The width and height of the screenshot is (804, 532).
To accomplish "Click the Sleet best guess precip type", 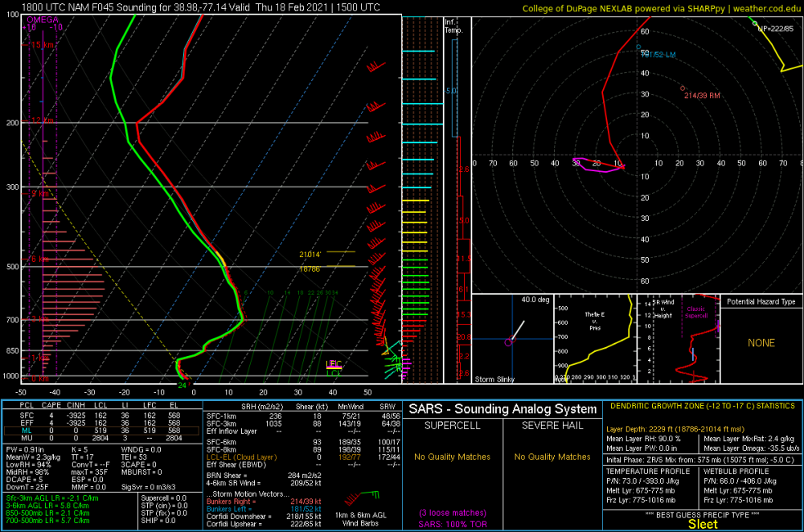I will point(703,524).
